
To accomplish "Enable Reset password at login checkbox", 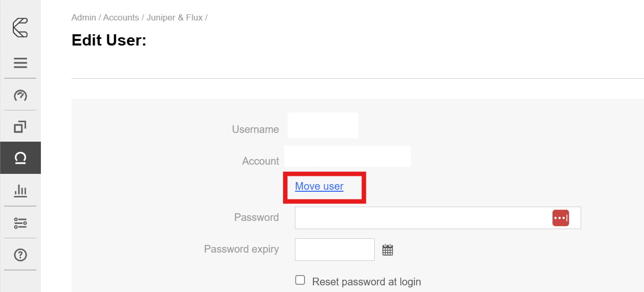I will 301,280.
